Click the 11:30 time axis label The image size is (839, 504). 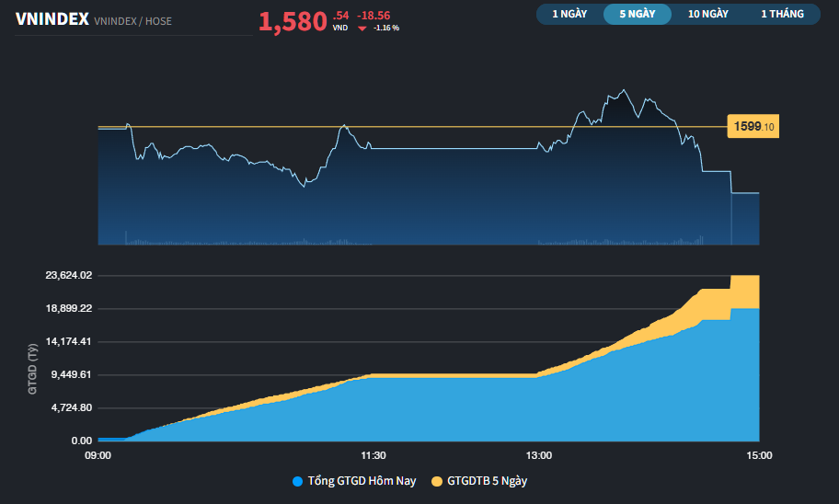pos(373,455)
